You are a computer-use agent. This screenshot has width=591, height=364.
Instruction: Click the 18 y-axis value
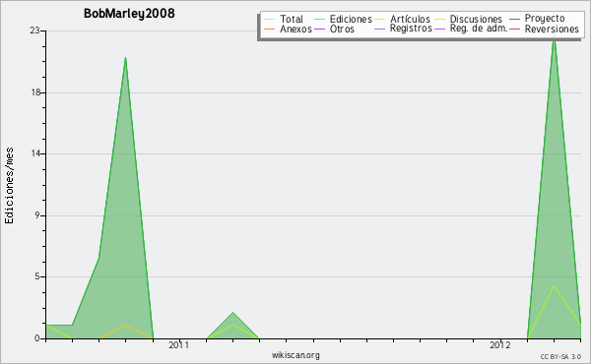(35, 92)
